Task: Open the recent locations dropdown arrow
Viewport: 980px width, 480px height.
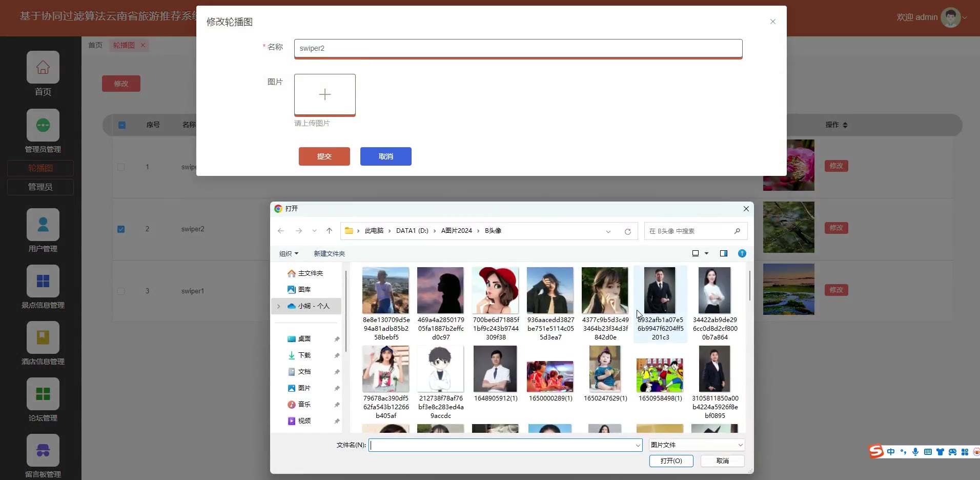Action: pyautogui.click(x=314, y=231)
